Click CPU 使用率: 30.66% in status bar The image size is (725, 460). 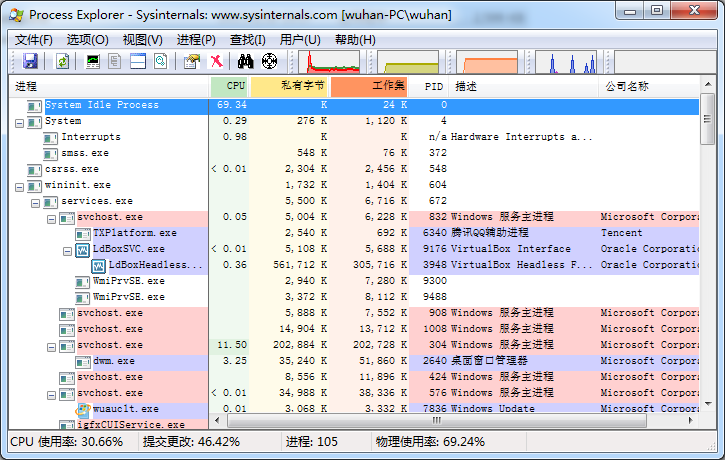67,442
